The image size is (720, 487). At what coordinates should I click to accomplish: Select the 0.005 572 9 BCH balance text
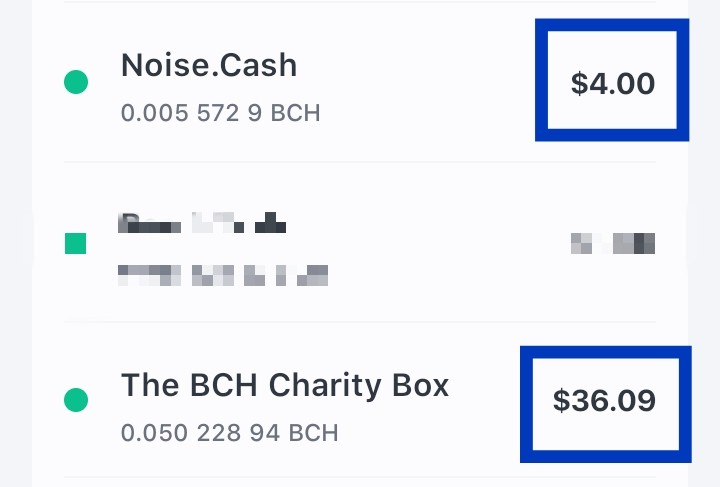220,113
